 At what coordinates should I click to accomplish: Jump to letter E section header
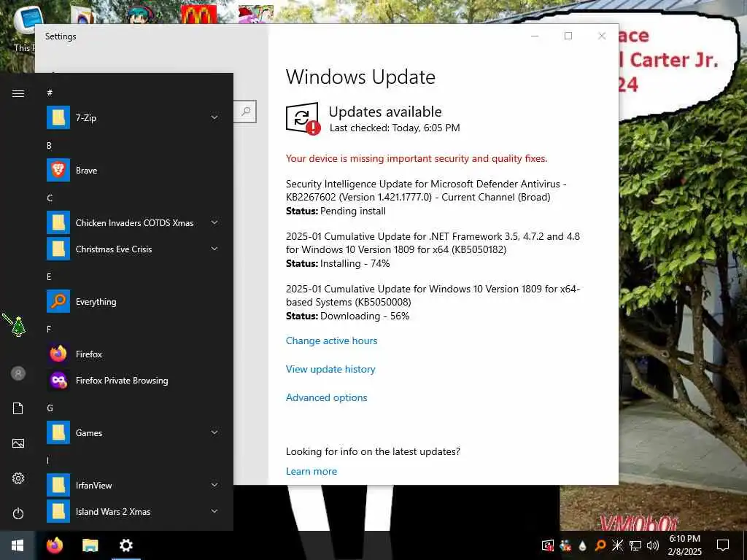click(49, 276)
